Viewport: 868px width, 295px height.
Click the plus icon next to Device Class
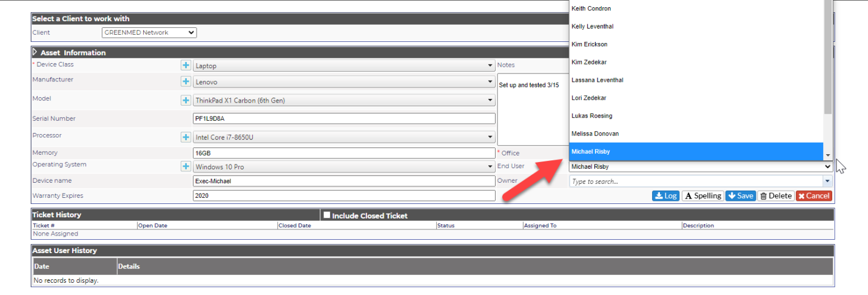(x=186, y=66)
